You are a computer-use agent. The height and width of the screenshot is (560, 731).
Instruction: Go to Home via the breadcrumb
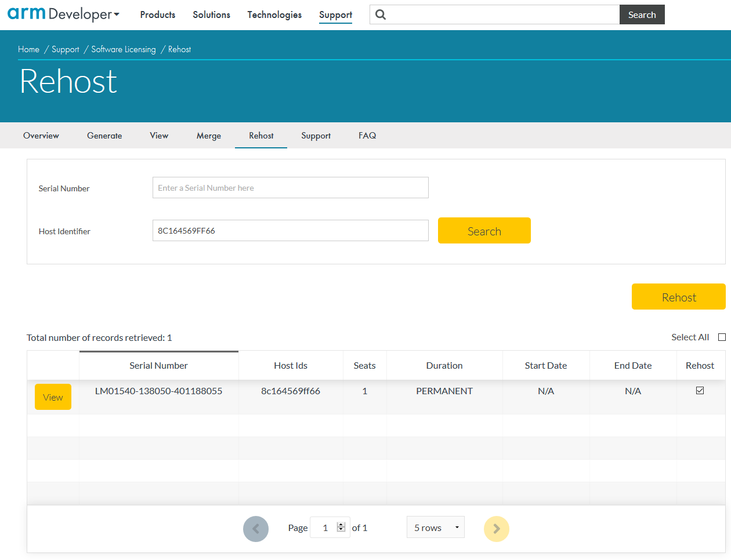pos(28,49)
